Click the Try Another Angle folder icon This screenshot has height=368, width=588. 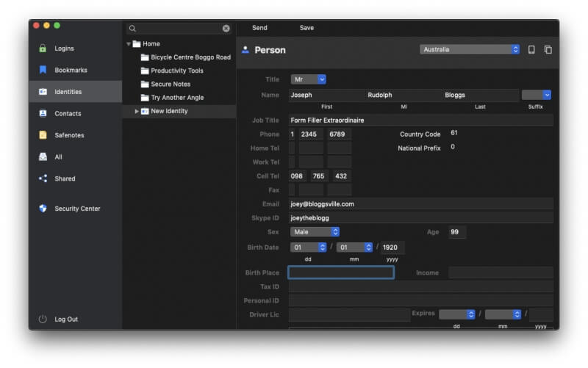(145, 98)
